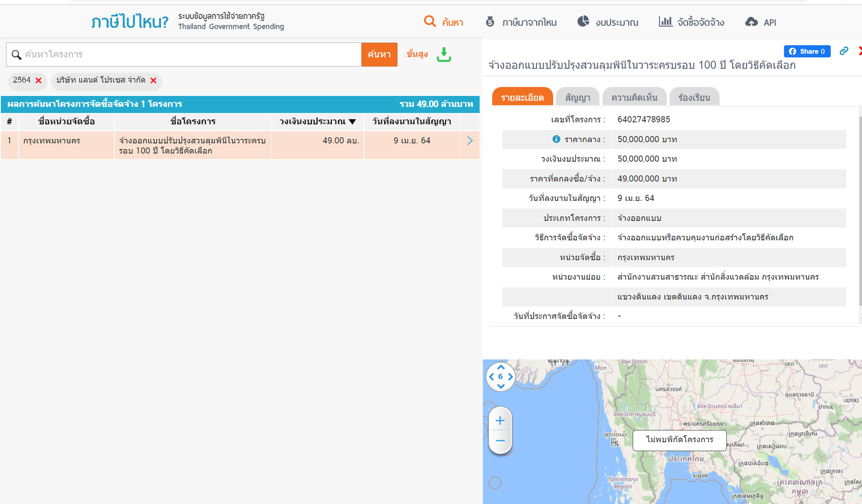Pan the map right with arrow
This screenshot has width=862, height=504.
point(510,376)
